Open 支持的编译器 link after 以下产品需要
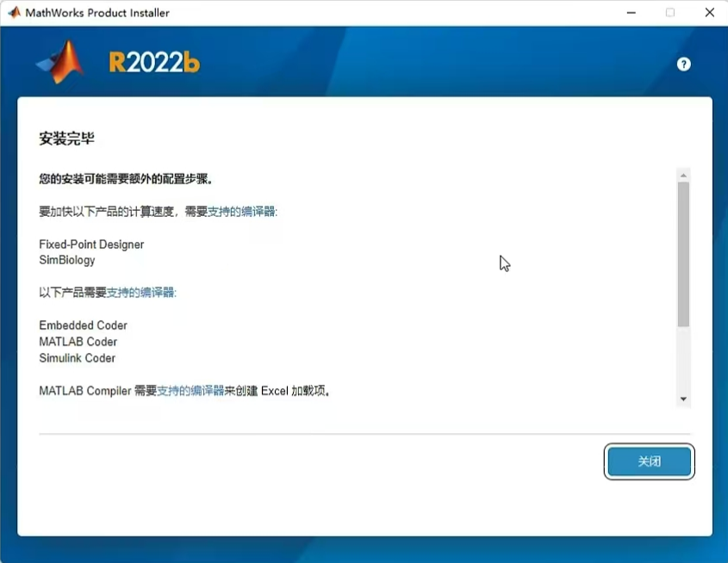Viewport: 728px width, 563px height. tap(140, 293)
